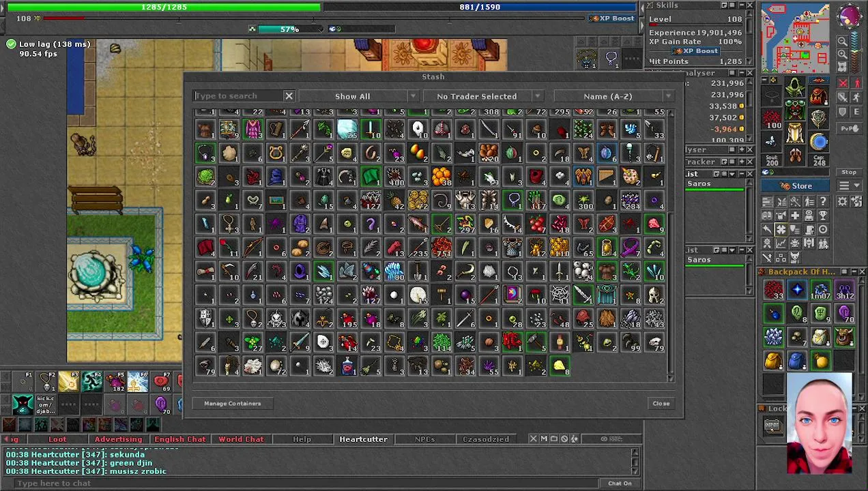Click the Stop button

(850, 173)
